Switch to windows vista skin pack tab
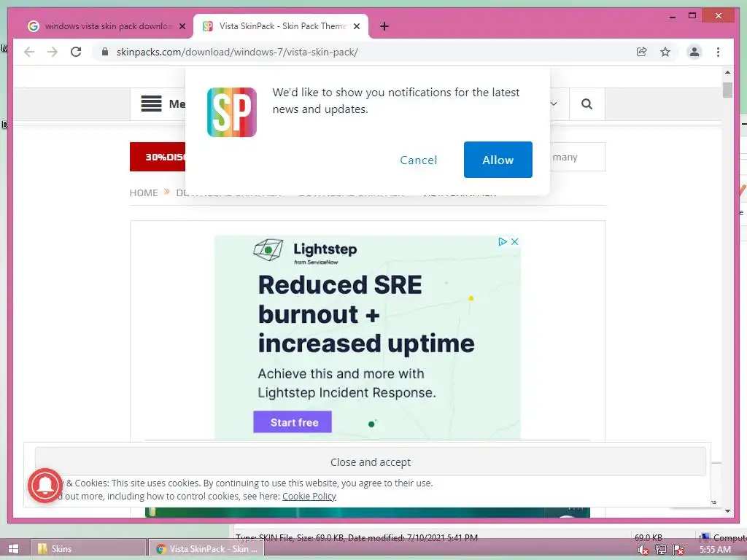 [107, 26]
